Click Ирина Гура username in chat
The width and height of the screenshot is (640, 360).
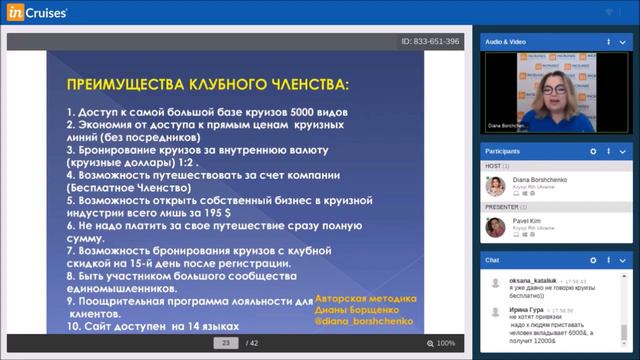point(526,310)
